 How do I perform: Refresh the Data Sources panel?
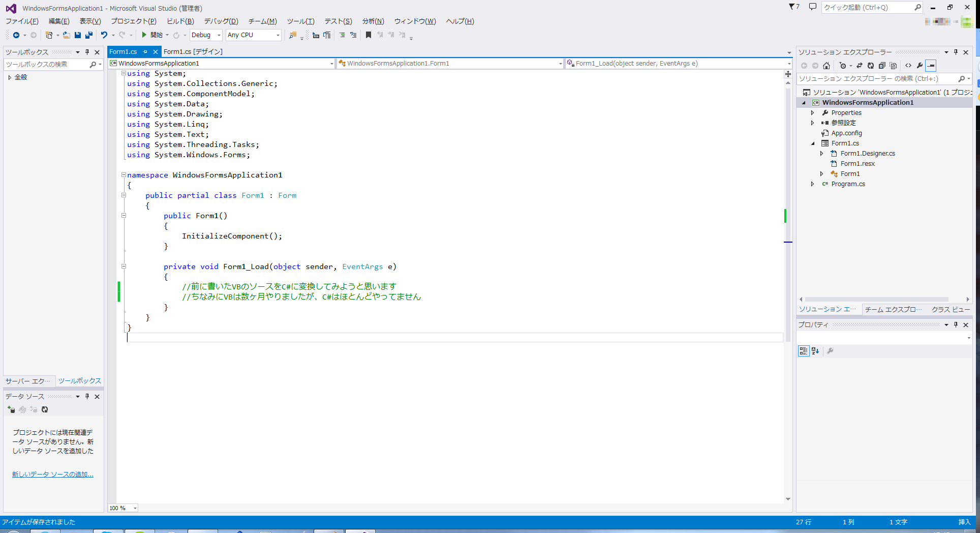pyautogui.click(x=45, y=409)
